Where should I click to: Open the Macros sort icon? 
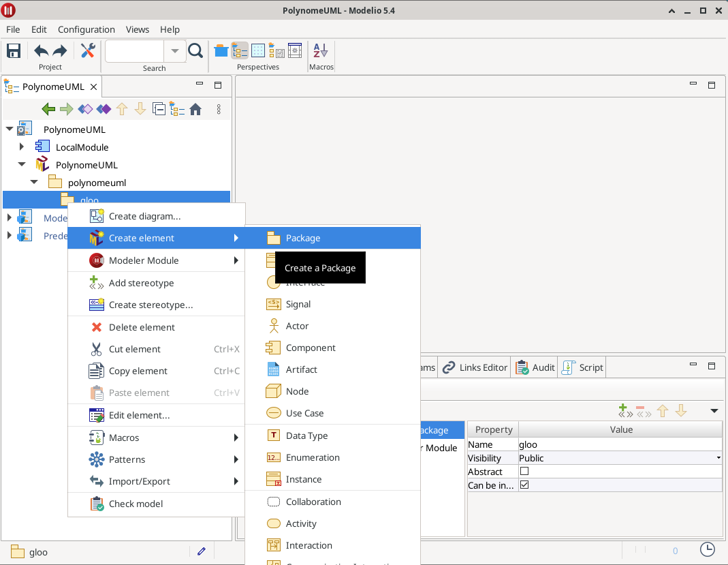(x=320, y=50)
